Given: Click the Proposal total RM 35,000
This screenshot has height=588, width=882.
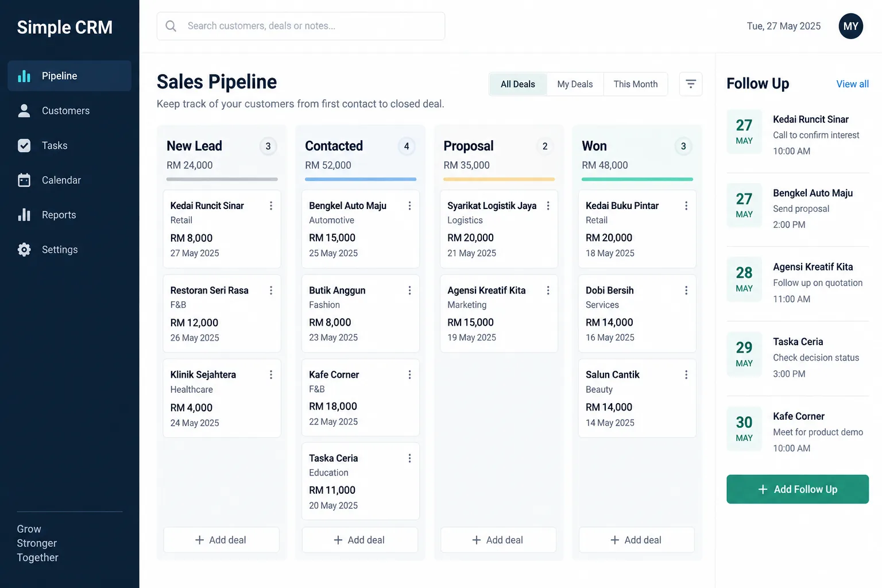Looking at the screenshot, I should click(467, 165).
